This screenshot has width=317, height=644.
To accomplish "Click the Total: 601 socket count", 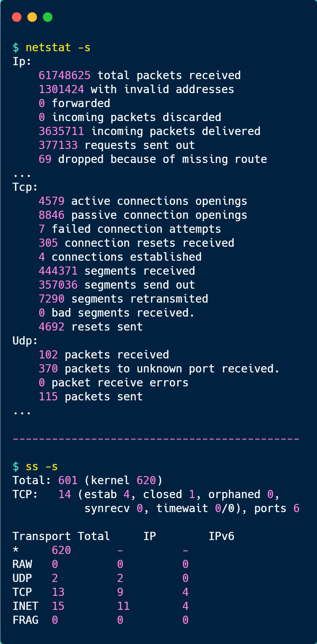I will pyautogui.click(x=68, y=480).
